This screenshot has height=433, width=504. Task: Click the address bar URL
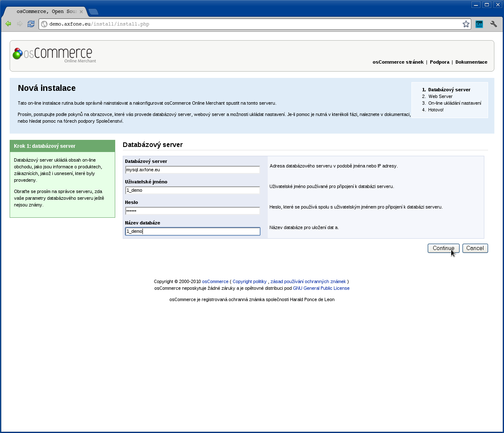click(x=251, y=24)
